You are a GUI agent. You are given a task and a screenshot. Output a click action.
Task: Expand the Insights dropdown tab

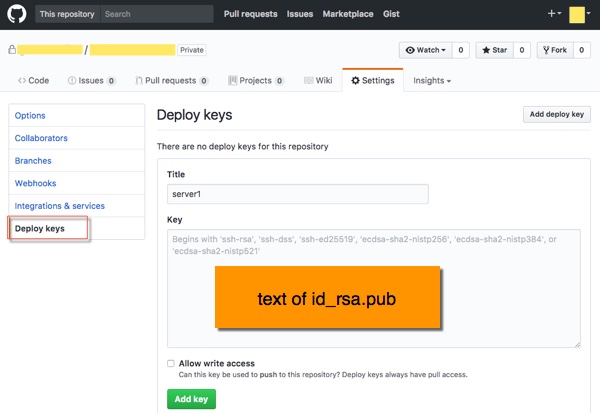point(432,81)
